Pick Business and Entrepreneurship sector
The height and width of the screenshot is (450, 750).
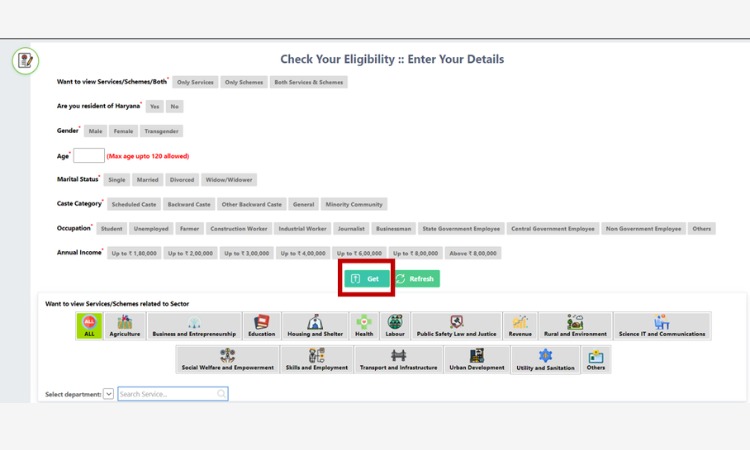(x=194, y=326)
